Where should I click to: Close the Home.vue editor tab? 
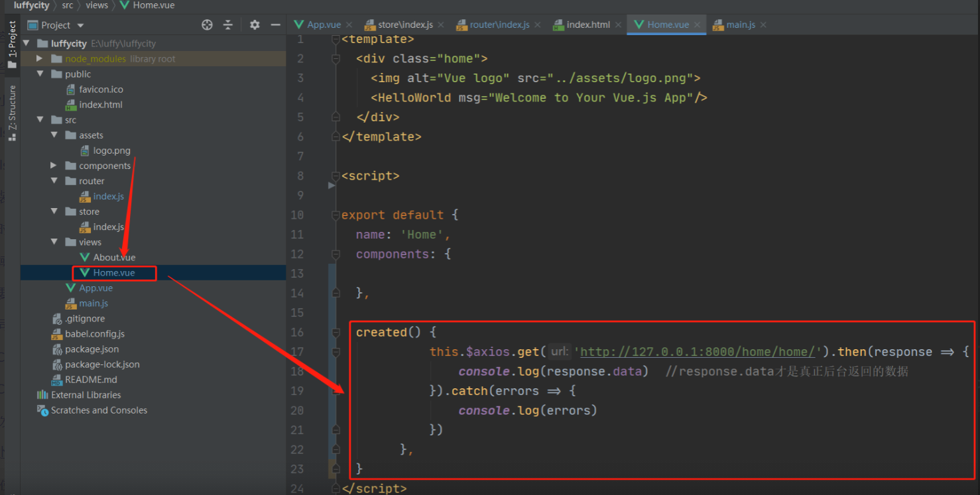(x=697, y=25)
